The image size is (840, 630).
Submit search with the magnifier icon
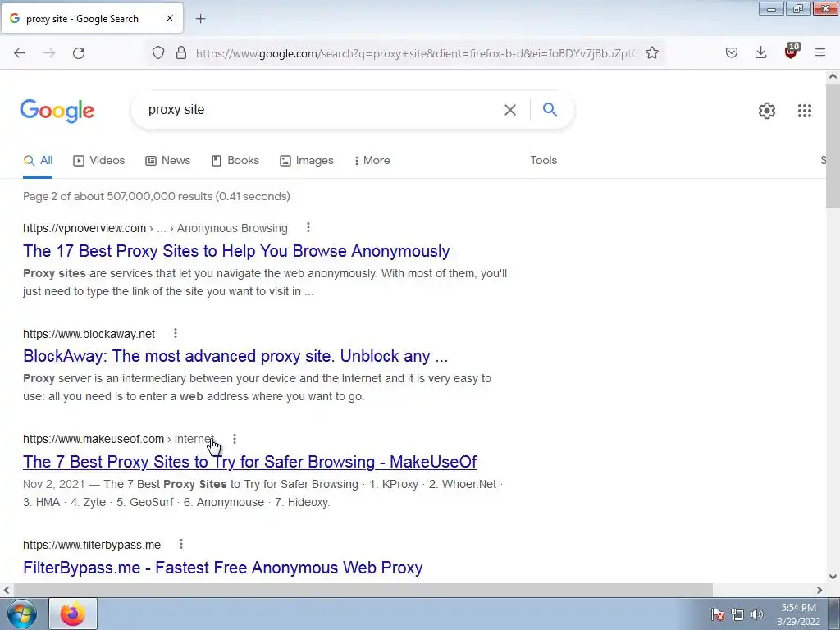(x=550, y=110)
